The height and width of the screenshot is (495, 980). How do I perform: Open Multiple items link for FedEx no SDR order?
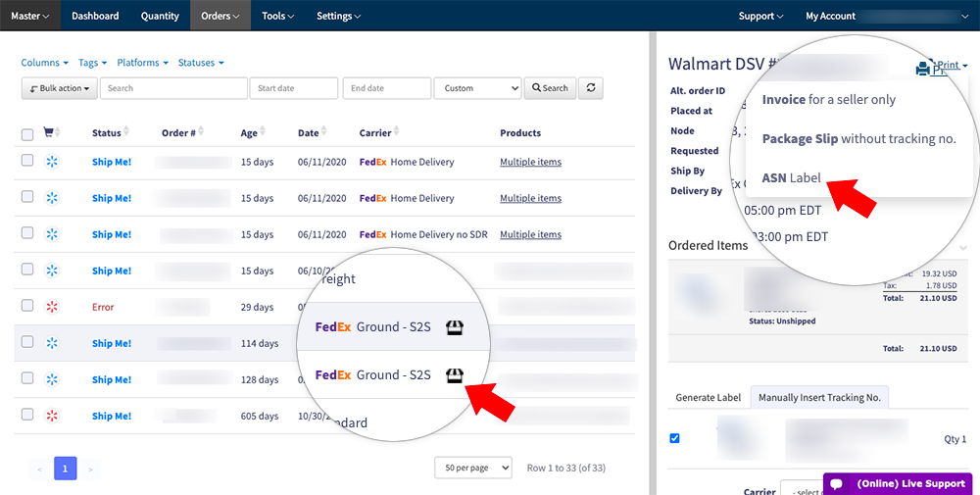click(530, 234)
